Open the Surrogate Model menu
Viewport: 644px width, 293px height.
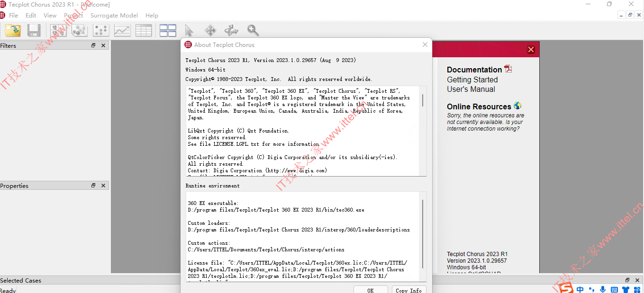114,15
